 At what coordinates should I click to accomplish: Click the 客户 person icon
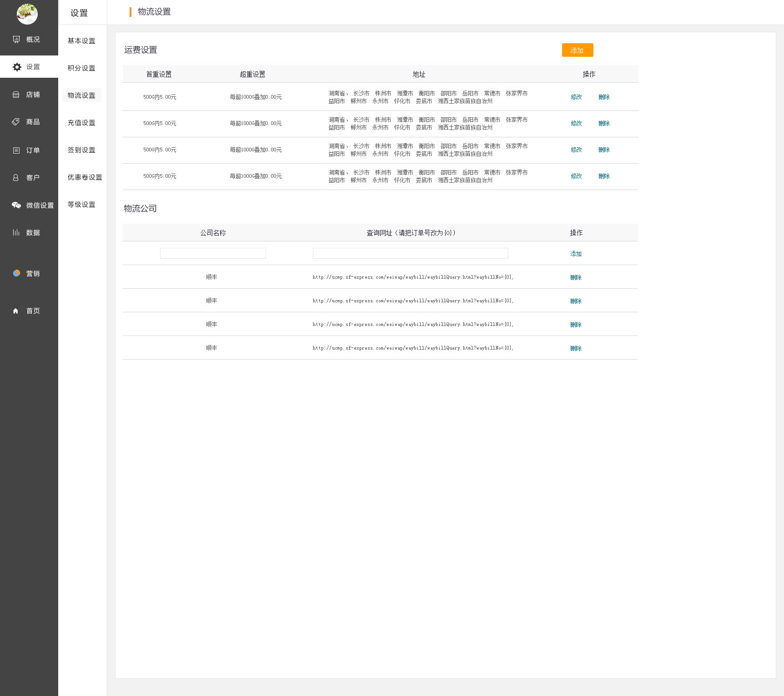coord(16,178)
